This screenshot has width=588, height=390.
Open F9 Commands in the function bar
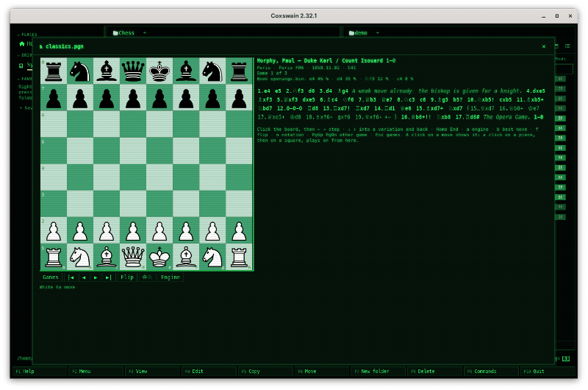(491, 371)
